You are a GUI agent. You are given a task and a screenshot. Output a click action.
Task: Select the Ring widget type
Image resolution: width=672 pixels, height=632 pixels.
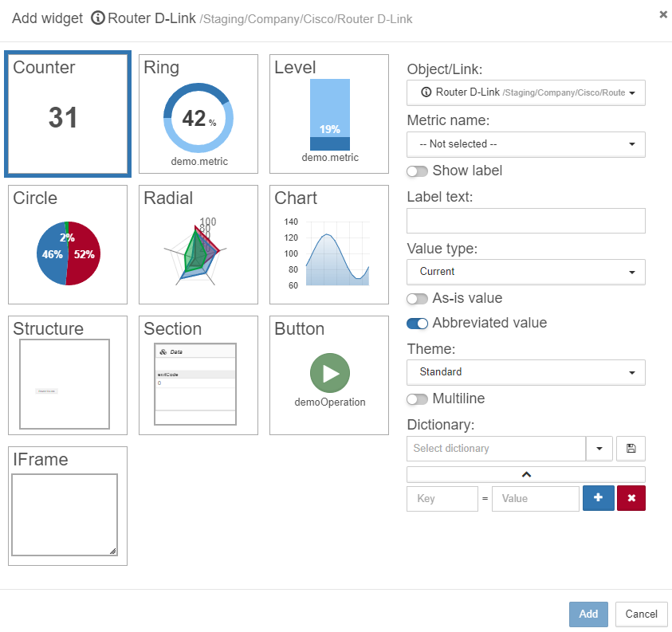tap(198, 114)
